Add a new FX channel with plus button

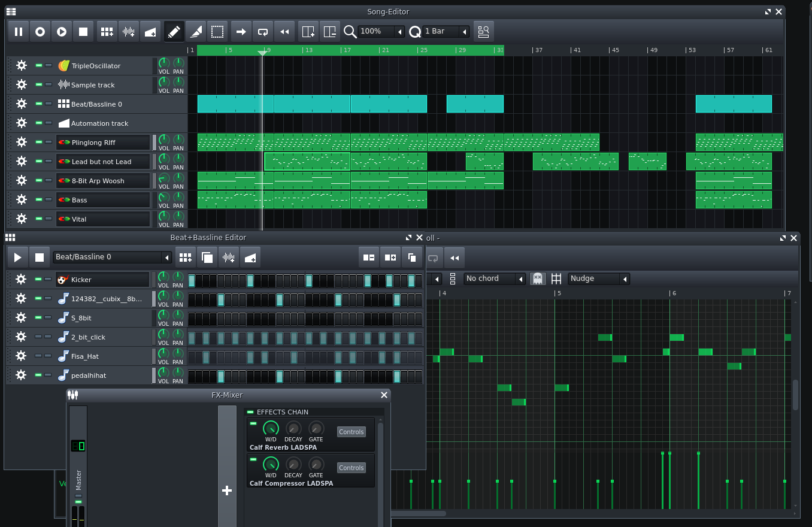(227, 490)
